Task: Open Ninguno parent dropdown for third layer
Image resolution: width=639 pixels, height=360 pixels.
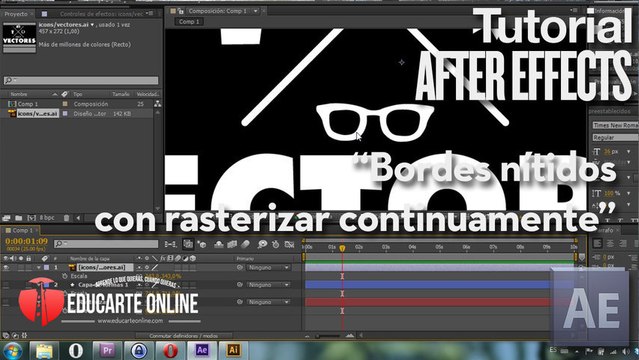Action: pos(269,302)
